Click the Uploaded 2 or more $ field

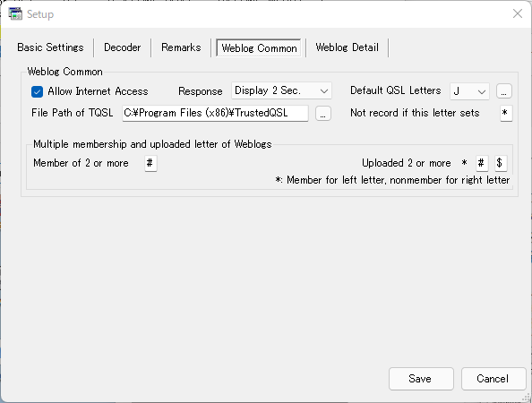coord(501,164)
